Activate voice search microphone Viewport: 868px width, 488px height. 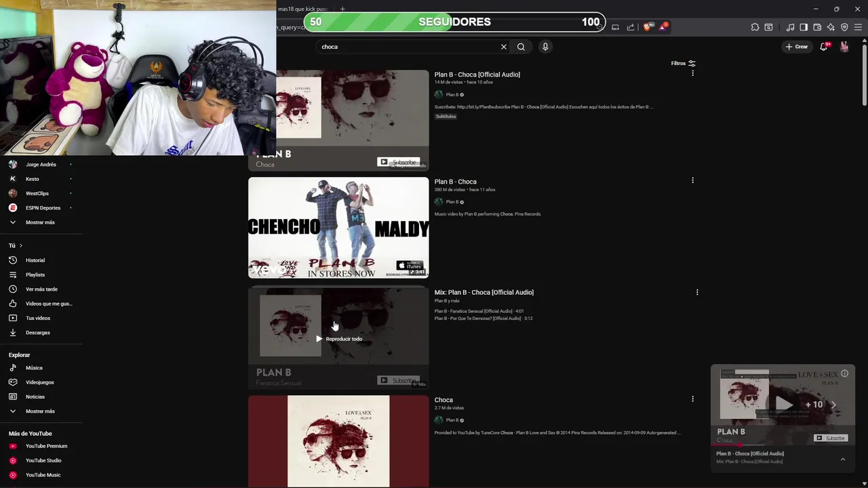point(545,47)
